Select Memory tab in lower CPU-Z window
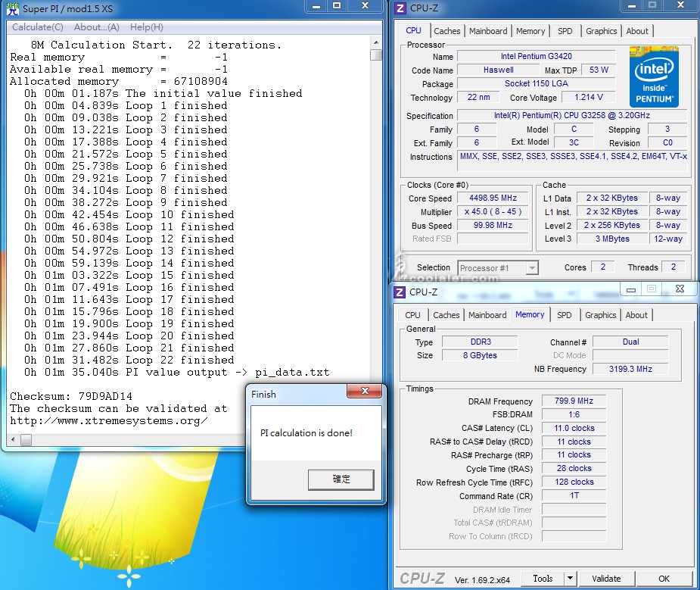This screenshot has width=700, height=590. tap(530, 314)
